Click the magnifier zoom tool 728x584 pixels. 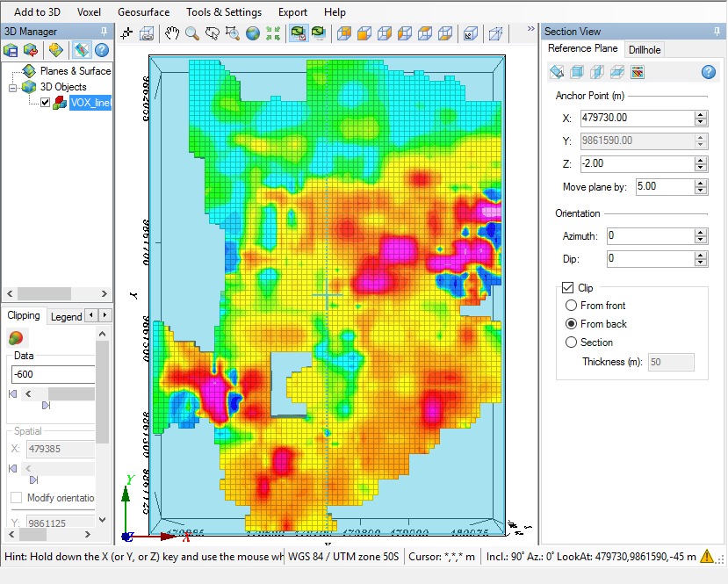point(191,33)
